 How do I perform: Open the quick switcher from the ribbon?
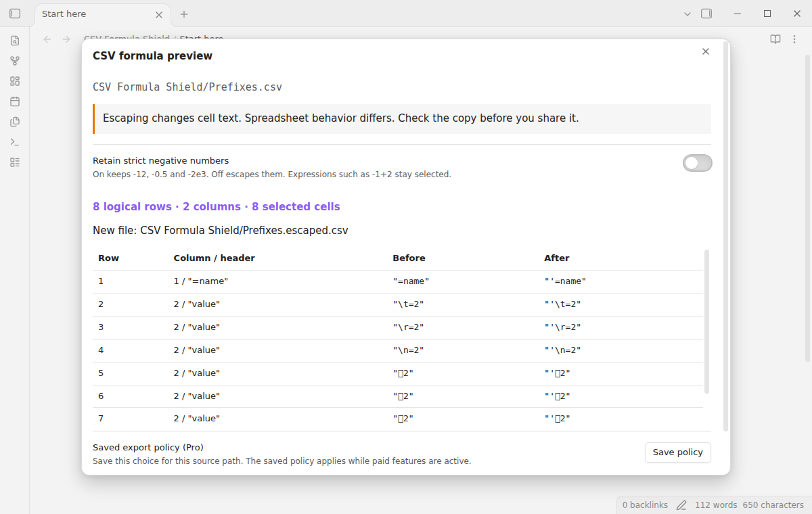click(x=15, y=41)
